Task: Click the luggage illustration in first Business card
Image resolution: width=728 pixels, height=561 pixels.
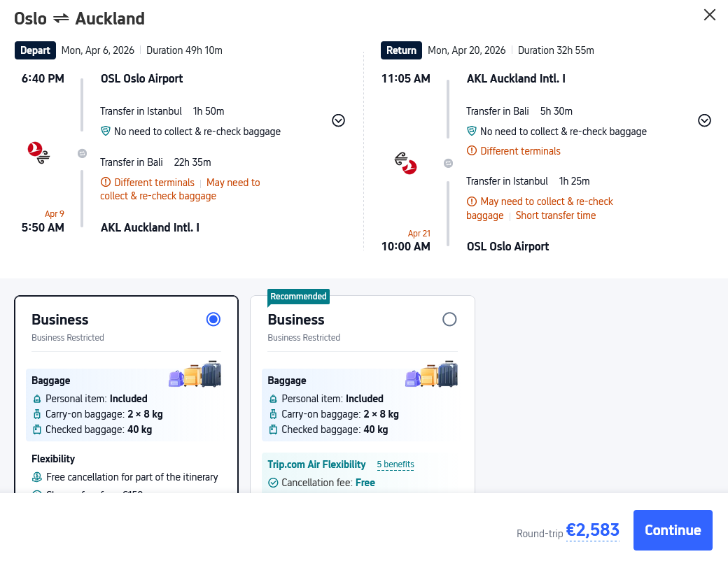Action: (195, 375)
